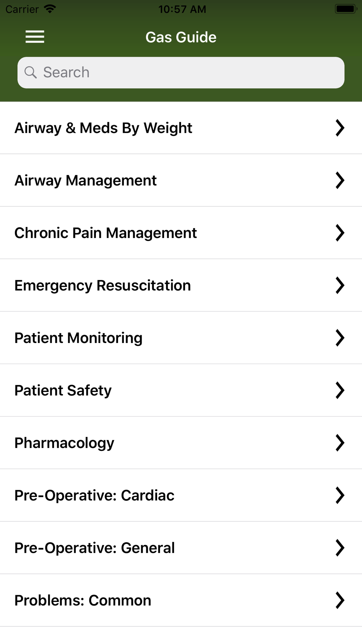Go to Pharmacology section
362x644 pixels.
pos(64,443)
